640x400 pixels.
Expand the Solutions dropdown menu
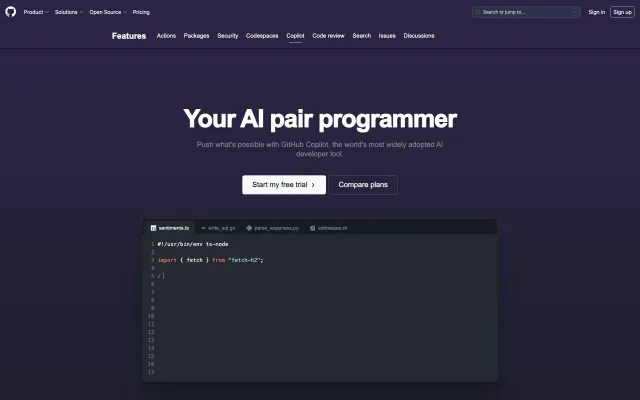pyautogui.click(x=68, y=12)
